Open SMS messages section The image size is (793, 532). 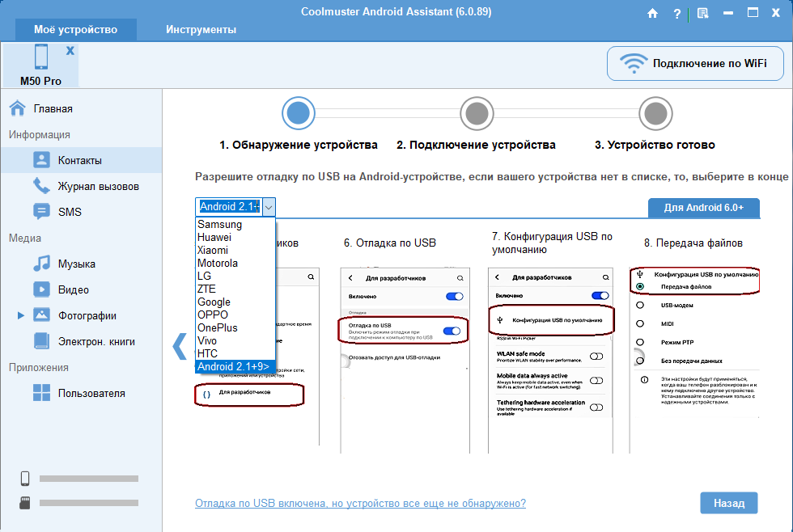69,212
